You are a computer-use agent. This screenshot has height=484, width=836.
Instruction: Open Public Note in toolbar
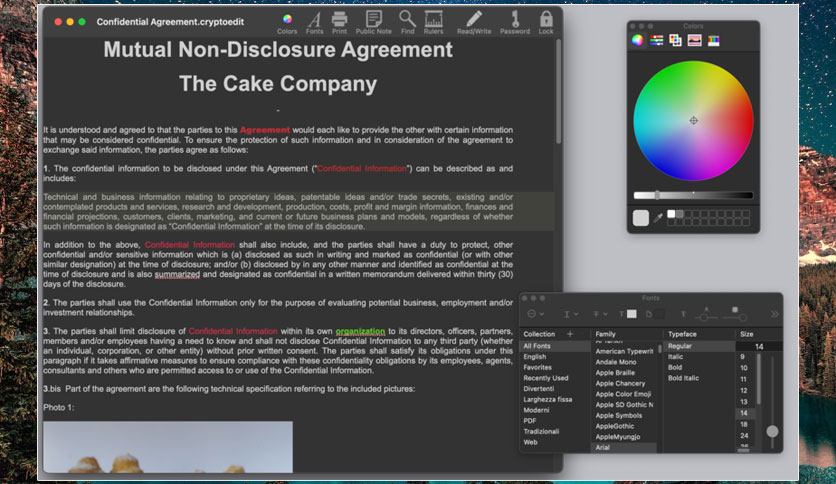374,23
